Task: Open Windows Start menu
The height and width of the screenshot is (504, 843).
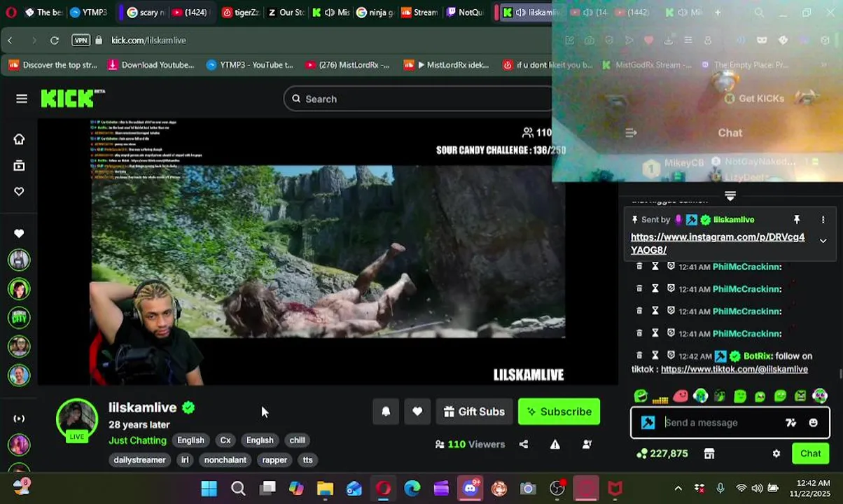Action: pos(209,489)
